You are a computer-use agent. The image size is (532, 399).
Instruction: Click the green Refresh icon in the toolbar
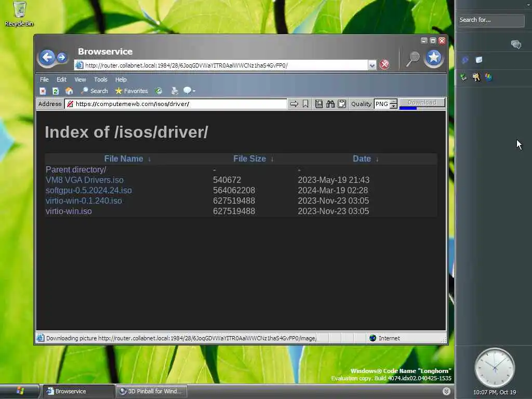point(56,91)
